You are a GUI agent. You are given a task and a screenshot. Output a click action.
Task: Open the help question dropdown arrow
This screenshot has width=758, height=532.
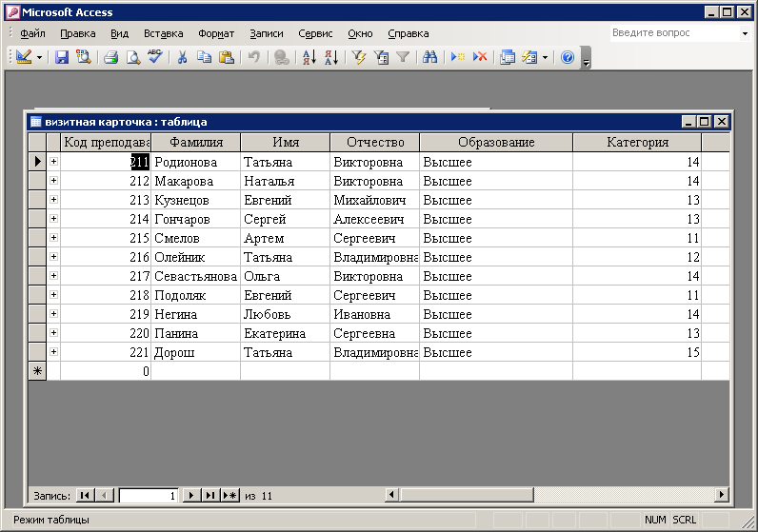[745, 33]
